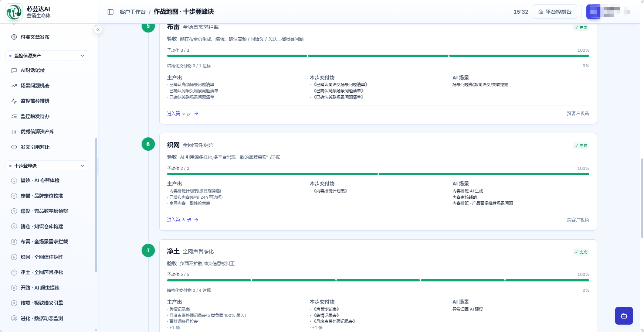Viewport: 644px width, 332px height.
Task: Click the link icon for 发文引用对比
Action: (14, 147)
